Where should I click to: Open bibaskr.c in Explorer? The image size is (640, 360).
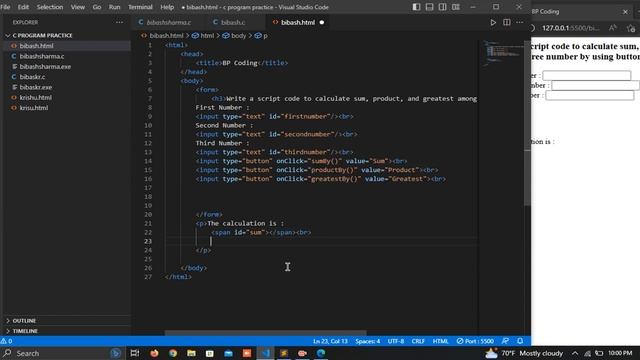(32, 77)
